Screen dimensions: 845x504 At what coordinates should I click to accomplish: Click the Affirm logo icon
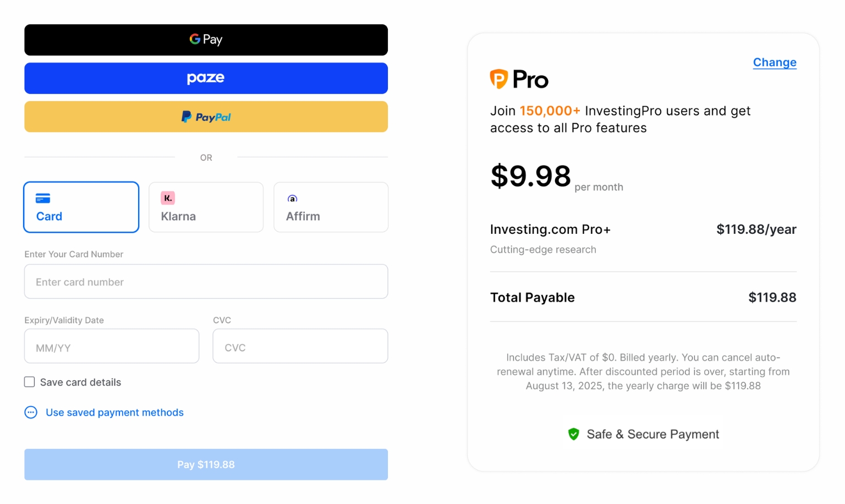(293, 199)
